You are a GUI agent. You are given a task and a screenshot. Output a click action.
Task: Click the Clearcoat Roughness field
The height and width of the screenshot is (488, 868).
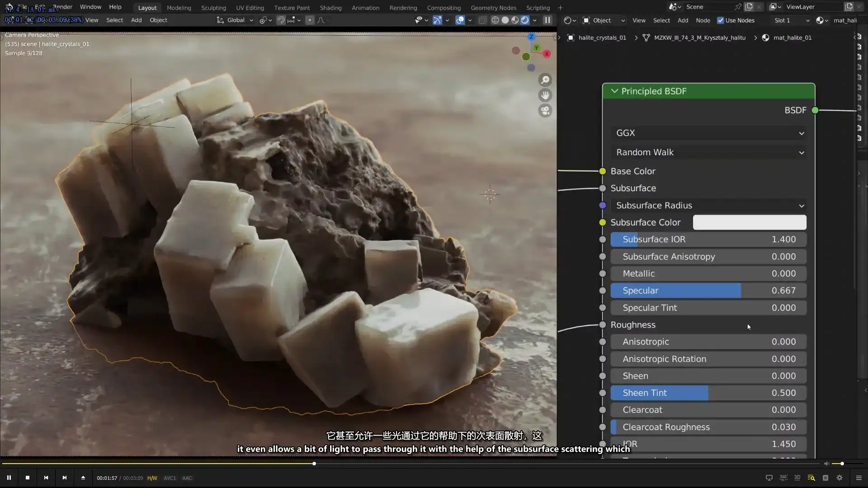pos(708,427)
